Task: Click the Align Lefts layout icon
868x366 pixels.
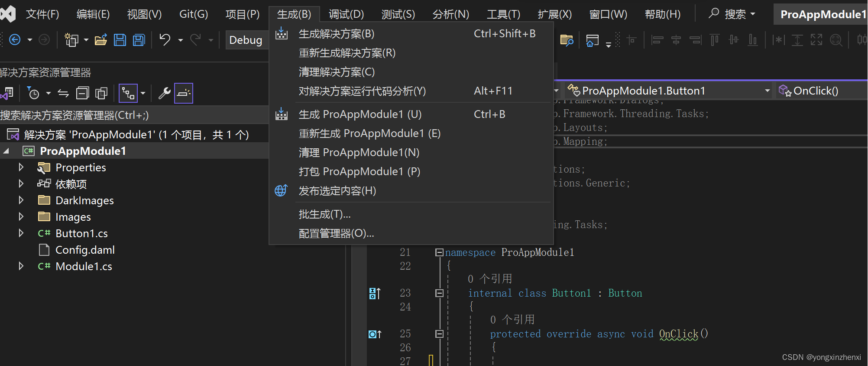Action: pyautogui.click(x=657, y=40)
